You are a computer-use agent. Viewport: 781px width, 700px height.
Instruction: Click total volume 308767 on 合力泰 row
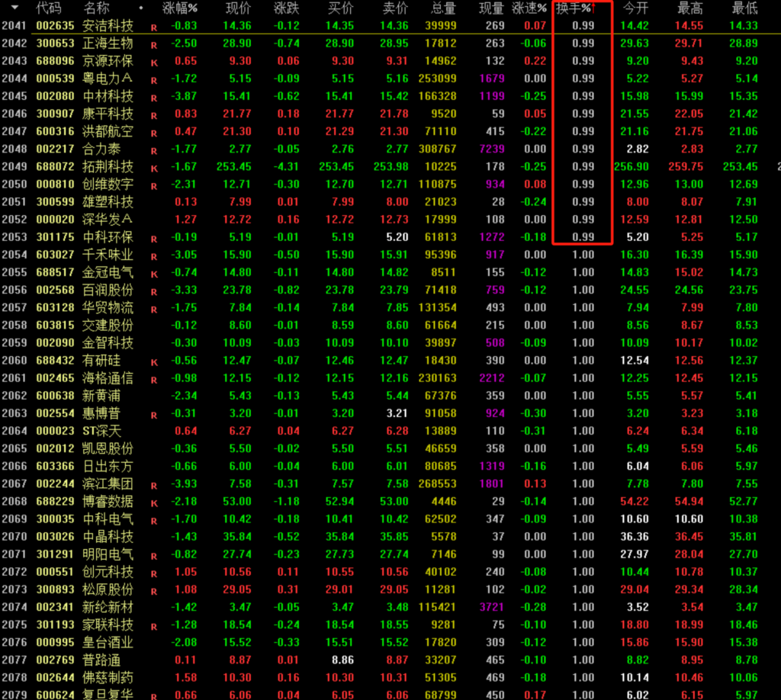[x=437, y=149]
